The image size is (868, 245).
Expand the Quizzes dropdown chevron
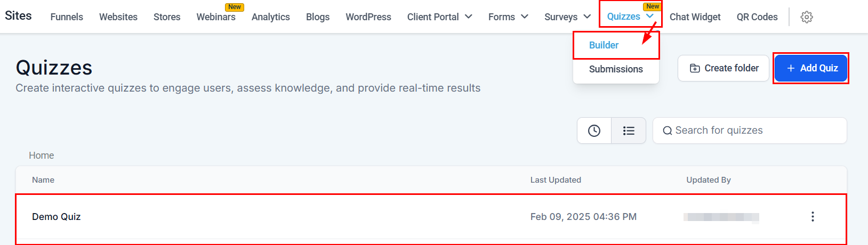[x=650, y=17]
